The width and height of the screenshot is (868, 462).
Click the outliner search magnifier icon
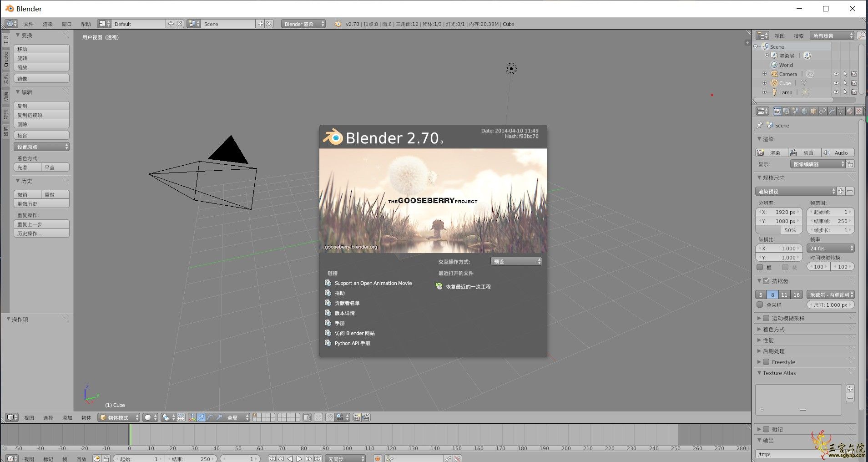(x=861, y=36)
